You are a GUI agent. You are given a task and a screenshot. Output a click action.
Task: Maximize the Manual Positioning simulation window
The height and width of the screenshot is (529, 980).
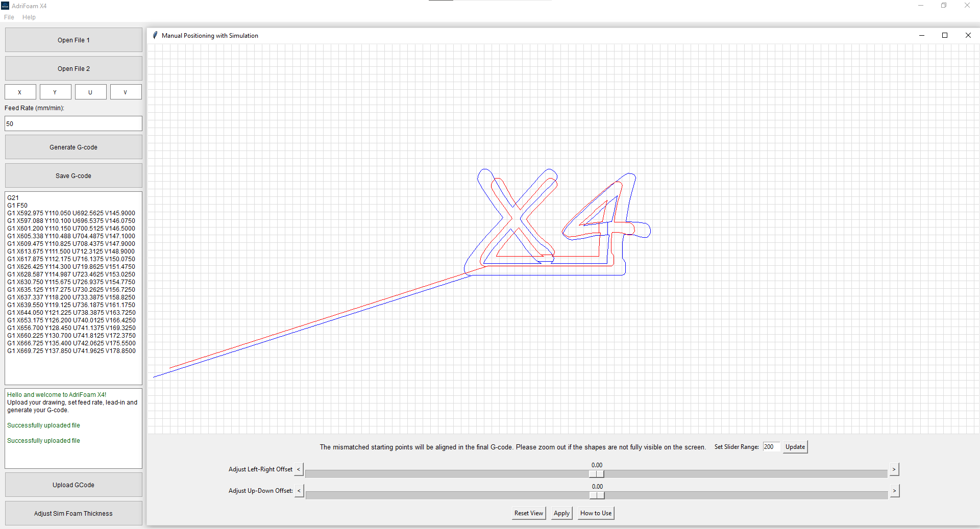945,35
